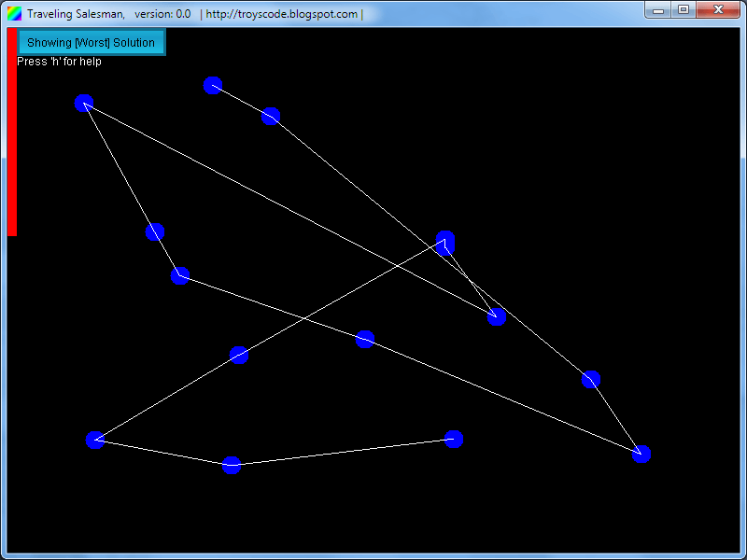Click the window title text Traveling Salesman

pyautogui.click(x=76, y=14)
